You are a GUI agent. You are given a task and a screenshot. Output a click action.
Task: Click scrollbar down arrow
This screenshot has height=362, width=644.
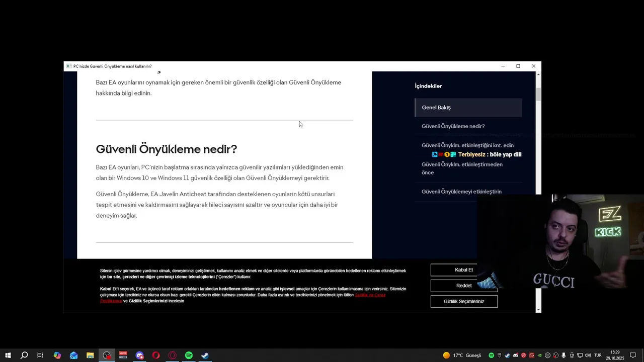(x=538, y=310)
